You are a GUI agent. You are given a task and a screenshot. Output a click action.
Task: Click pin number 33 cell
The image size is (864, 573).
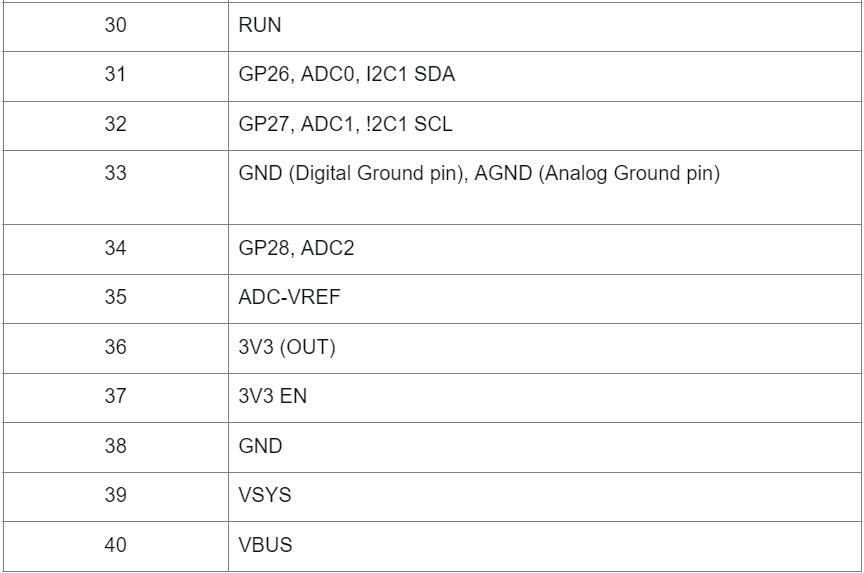116,174
